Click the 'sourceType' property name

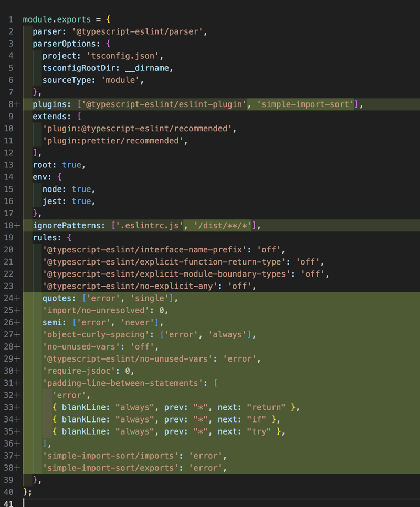(x=67, y=80)
